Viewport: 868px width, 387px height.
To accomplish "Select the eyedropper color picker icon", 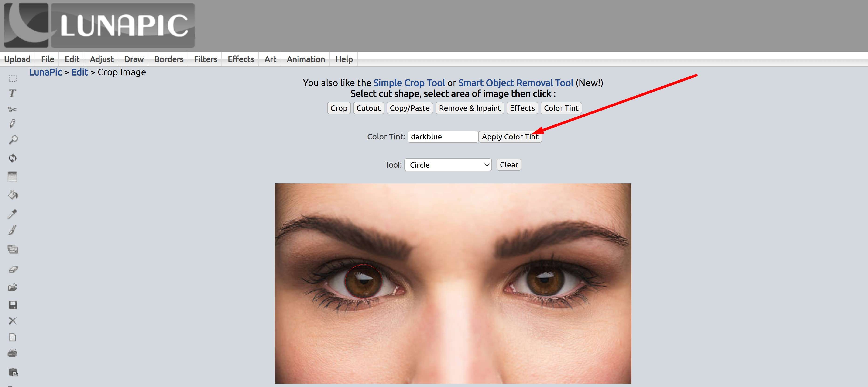I will pos(13,214).
